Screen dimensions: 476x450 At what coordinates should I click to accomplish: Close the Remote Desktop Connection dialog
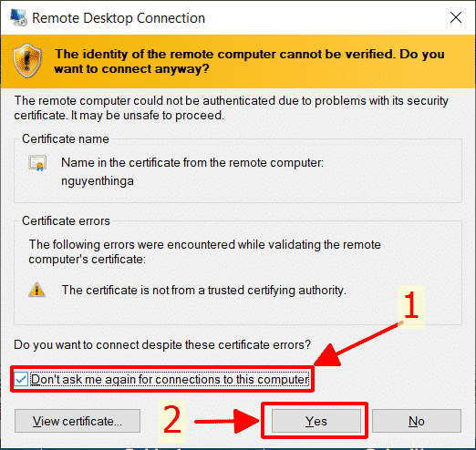456,17
